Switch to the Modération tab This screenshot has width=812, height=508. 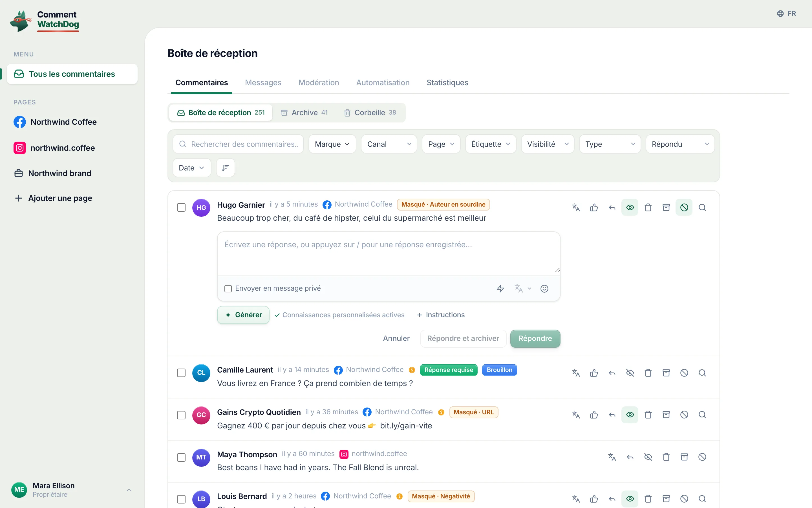pos(319,83)
